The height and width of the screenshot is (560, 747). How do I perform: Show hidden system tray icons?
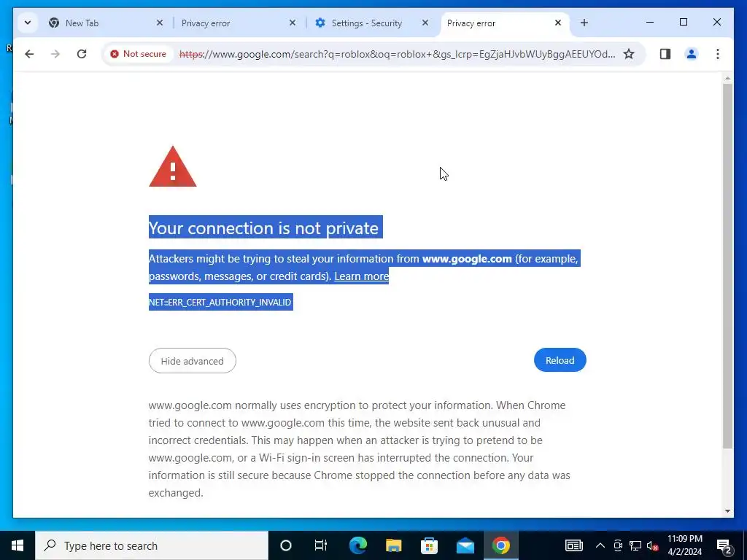pyautogui.click(x=600, y=545)
